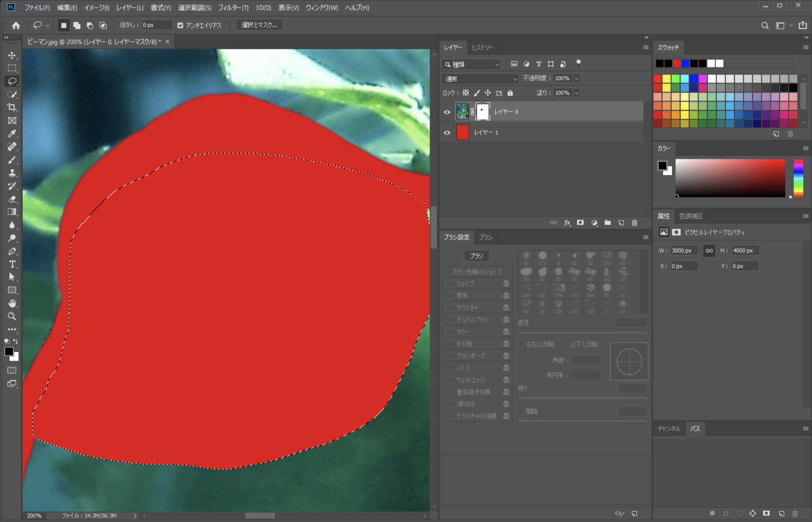The width and height of the screenshot is (812, 522).
Task: Select the Eyedropper tool
Action: pos(12,134)
